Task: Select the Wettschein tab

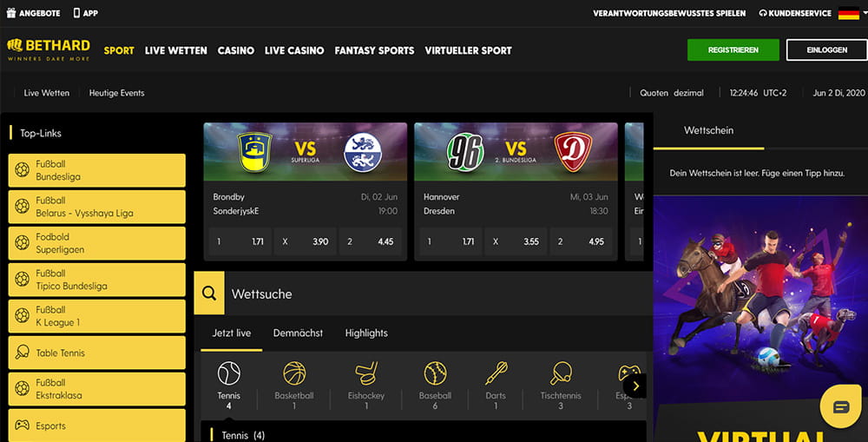Action: tap(708, 131)
